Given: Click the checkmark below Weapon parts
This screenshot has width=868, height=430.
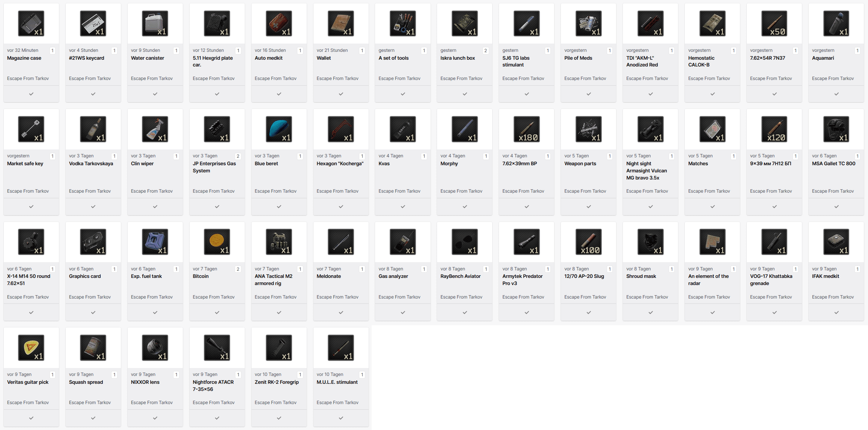Looking at the screenshot, I should tap(589, 207).
